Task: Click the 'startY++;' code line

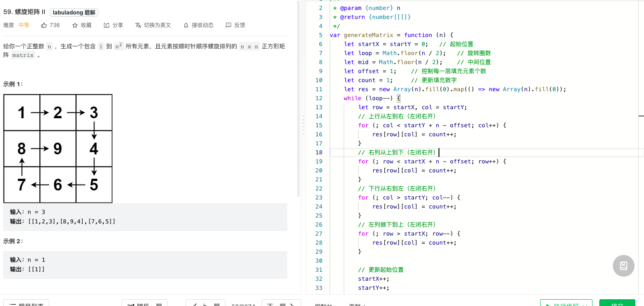Action: 373,287
